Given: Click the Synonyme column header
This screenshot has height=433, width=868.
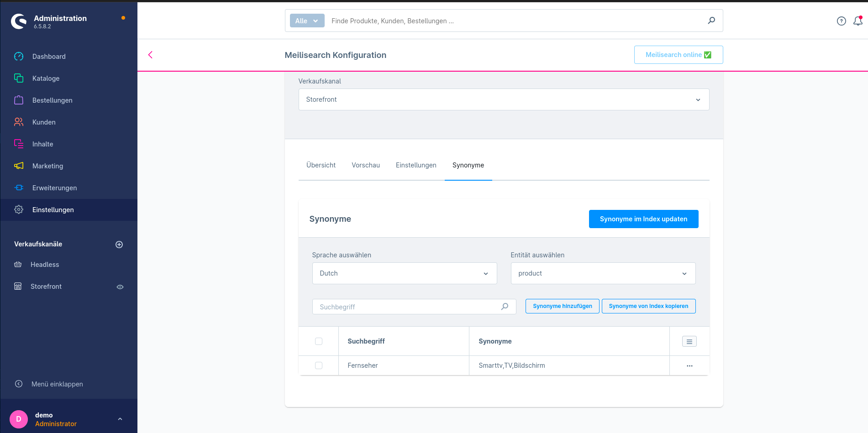Looking at the screenshot, I should (x=569, y=341).
